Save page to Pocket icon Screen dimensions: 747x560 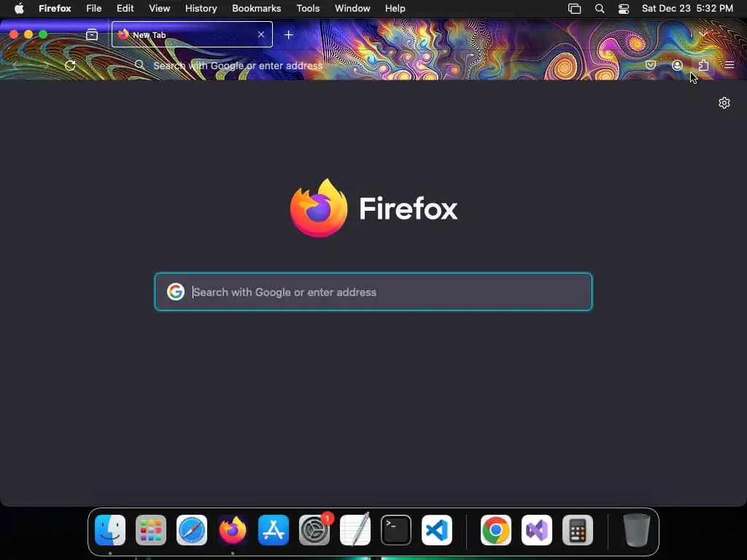651,65
